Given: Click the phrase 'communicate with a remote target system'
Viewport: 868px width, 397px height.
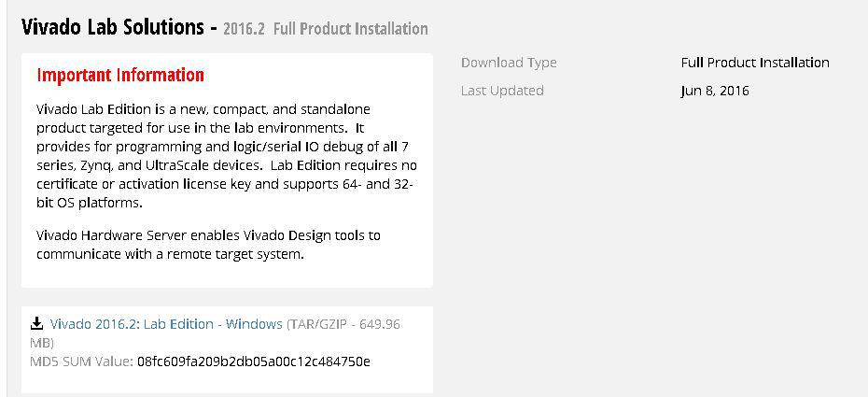Looking at the screenshot, I should click(x=171, y=255).
